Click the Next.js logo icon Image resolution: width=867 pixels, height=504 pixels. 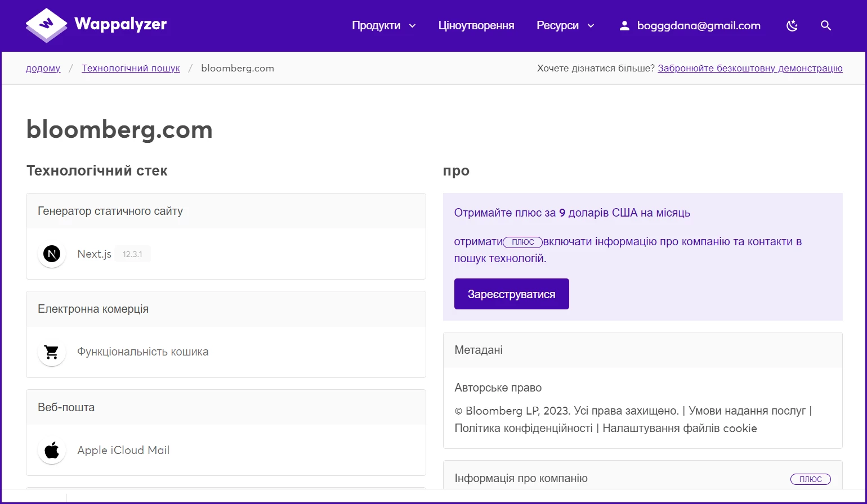click(x=52, y=254)
